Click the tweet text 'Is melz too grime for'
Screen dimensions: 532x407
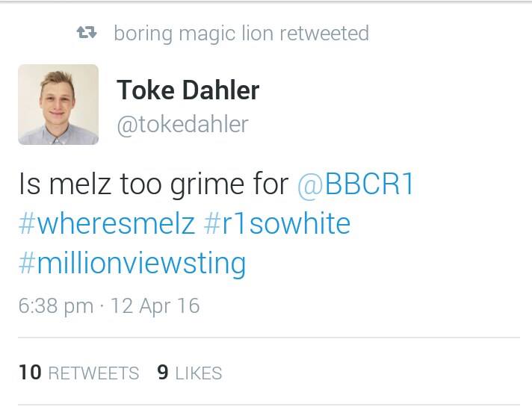coord(154,185)
